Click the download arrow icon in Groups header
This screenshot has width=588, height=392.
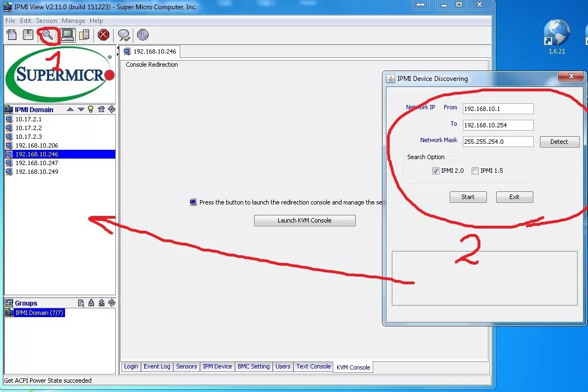click(91, 303)
